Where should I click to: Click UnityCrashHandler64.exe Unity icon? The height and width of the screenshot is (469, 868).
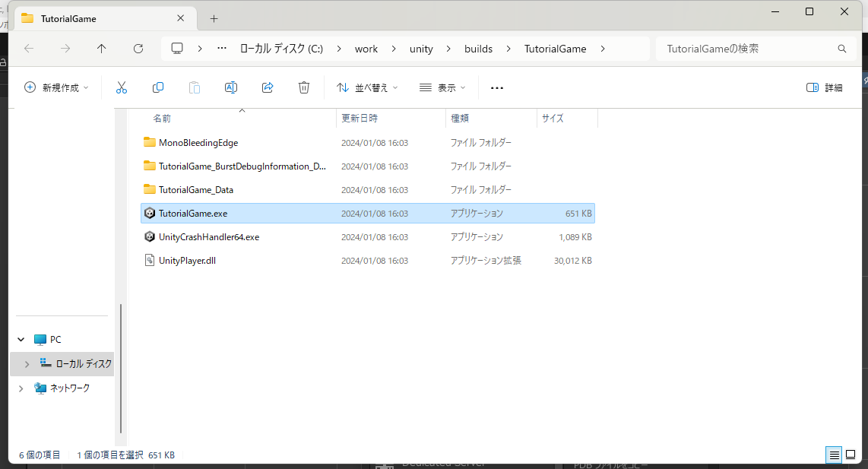click(150, 237)
